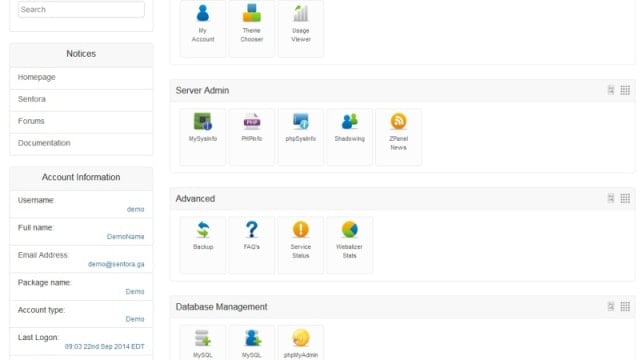
Task: Click the Search input field
Action: tap(81, 9)
